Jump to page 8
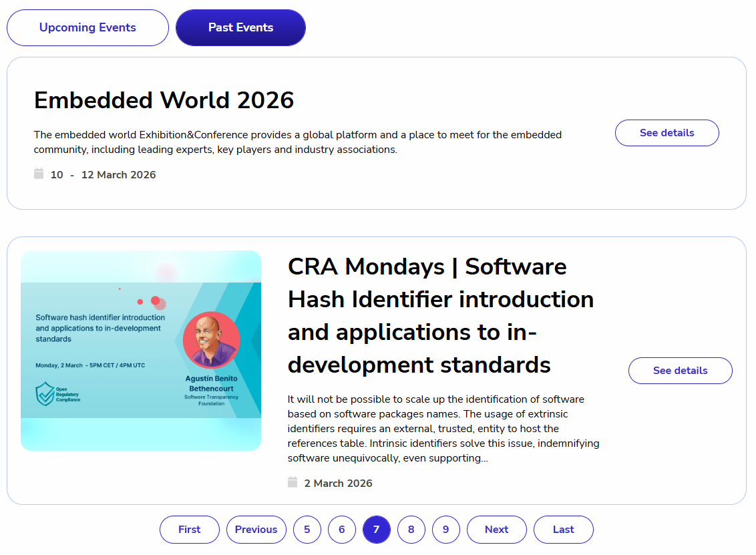The width and height of the screenshot is (756, 555). 411,530
